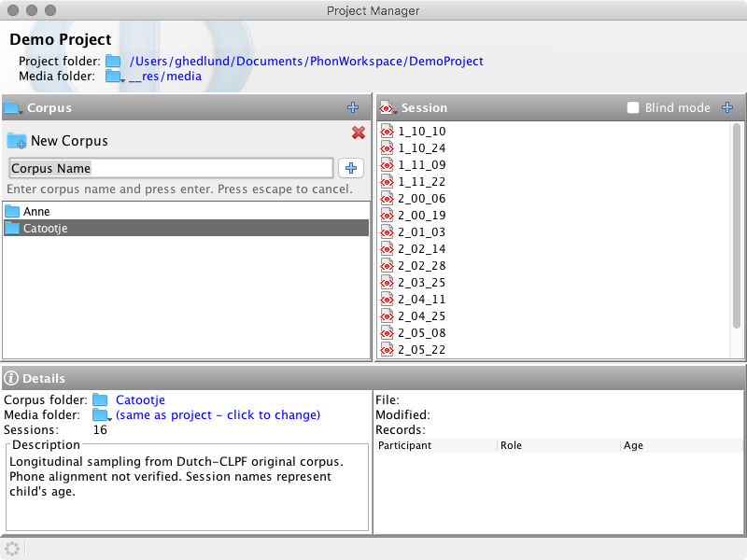Screen dimensions: 747x560
Task: Click the session icon beside 1_10_10
Action: (387, 132)
